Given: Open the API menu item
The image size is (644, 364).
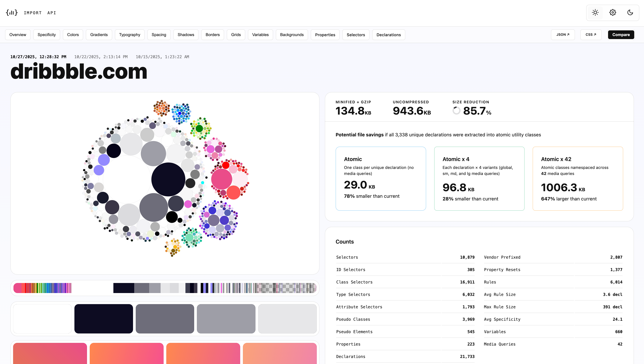Looking at the screenshot, I should tap(52, 13).
